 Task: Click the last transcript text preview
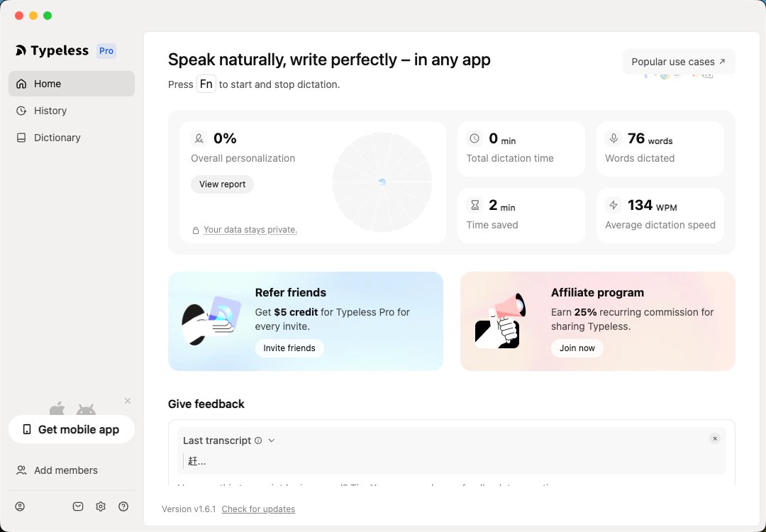[x=197, y=461]
